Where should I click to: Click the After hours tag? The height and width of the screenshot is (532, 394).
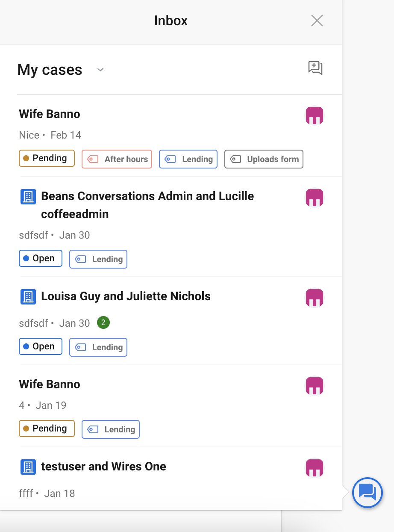117,159
